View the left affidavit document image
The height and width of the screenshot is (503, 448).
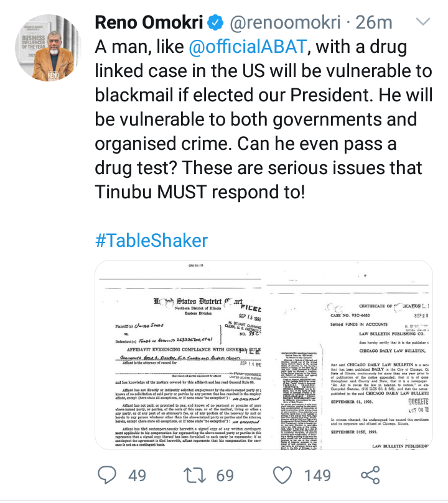[179, 355]
